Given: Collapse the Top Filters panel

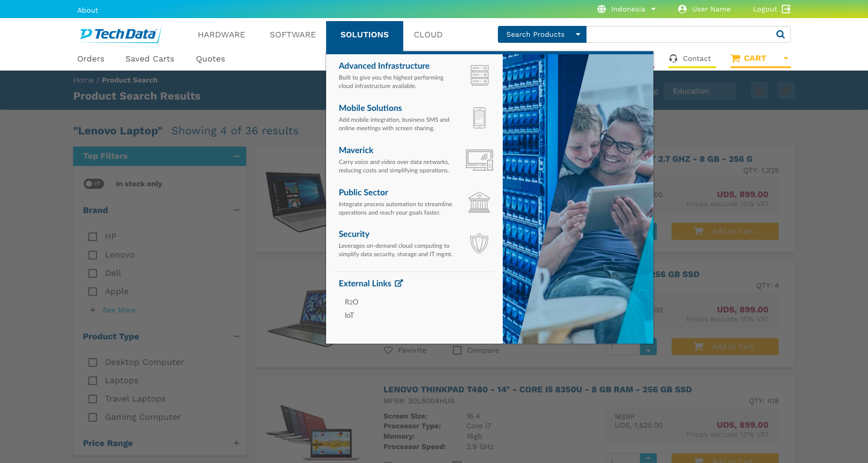Looking at the screenshot, I should [236, 156].
